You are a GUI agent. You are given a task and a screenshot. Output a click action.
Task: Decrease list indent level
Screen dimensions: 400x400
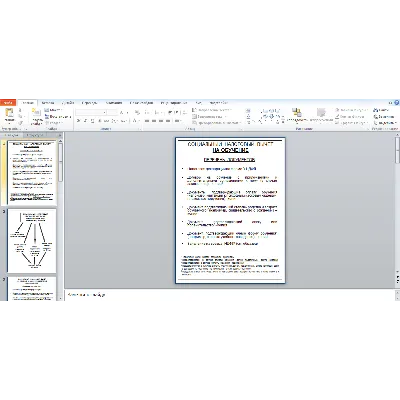pos(170,112)
